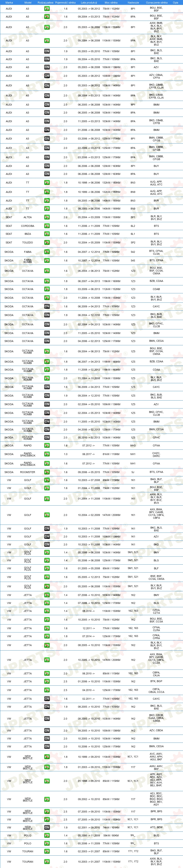
Task: Click the Lata produkcji column header
Action: [89, 2]
